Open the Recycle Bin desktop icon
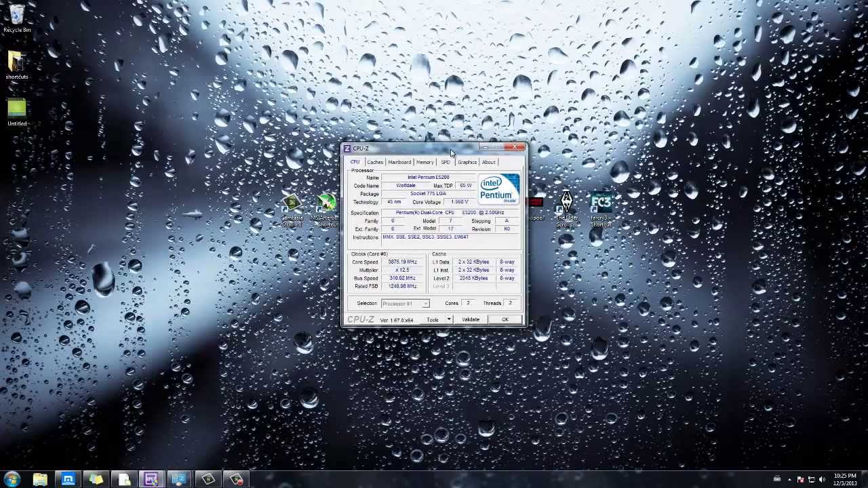The width and height of the screenshot is (868, 488). (x=17, y=18)
